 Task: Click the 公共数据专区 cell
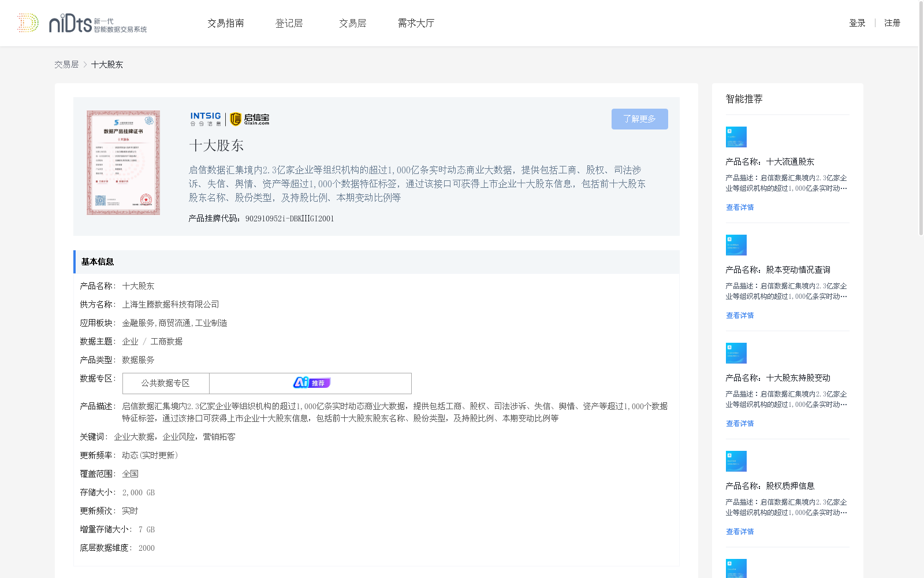(x=166, y=383)
